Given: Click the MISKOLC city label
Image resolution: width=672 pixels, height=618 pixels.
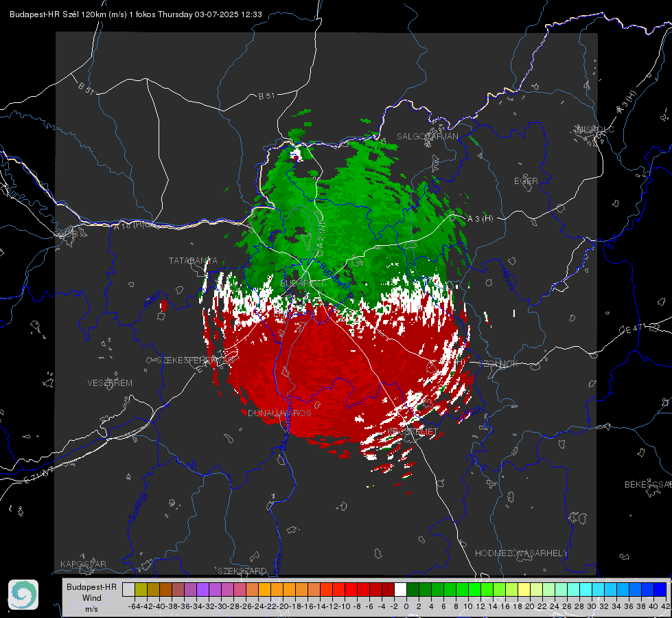Looking at the screenshot, I should (596, 130).
